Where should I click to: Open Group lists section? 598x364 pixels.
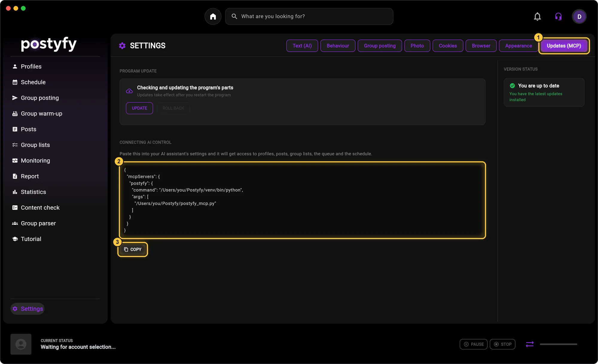(x=31, y=145)
